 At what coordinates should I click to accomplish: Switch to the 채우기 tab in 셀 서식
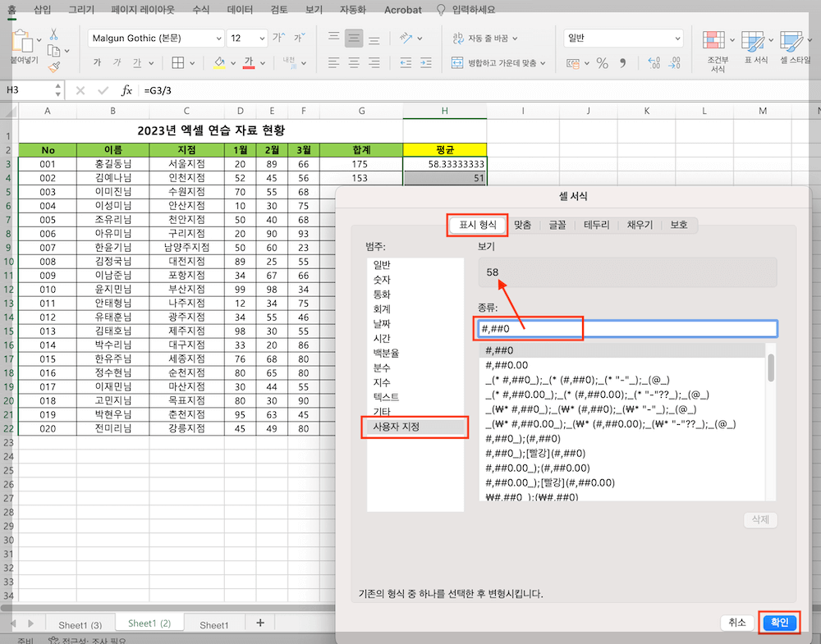coord(640,225)
